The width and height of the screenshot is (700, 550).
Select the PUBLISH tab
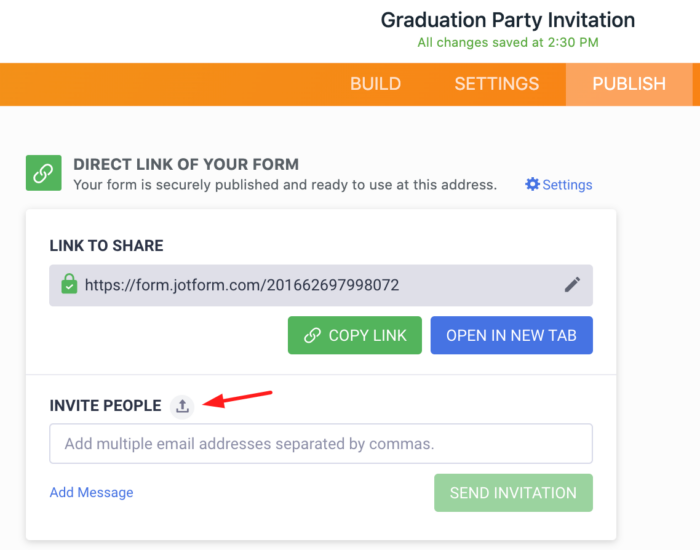coord(629,84)
